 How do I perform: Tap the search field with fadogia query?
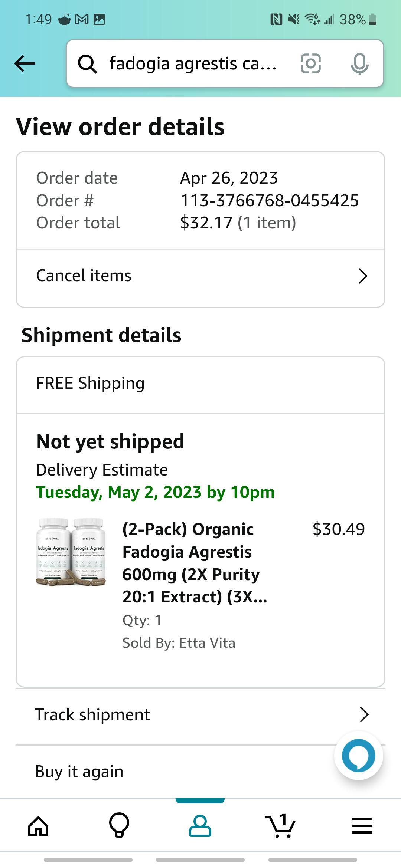tap(193, 63)
